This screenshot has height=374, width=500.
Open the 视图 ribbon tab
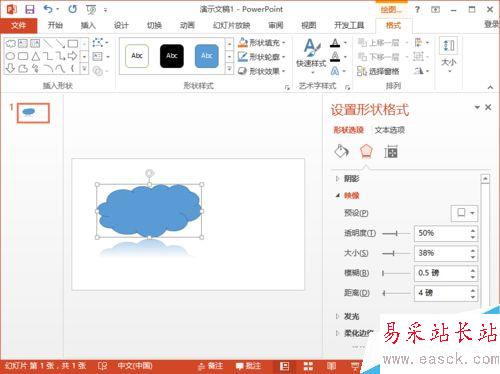pos(308,25)
